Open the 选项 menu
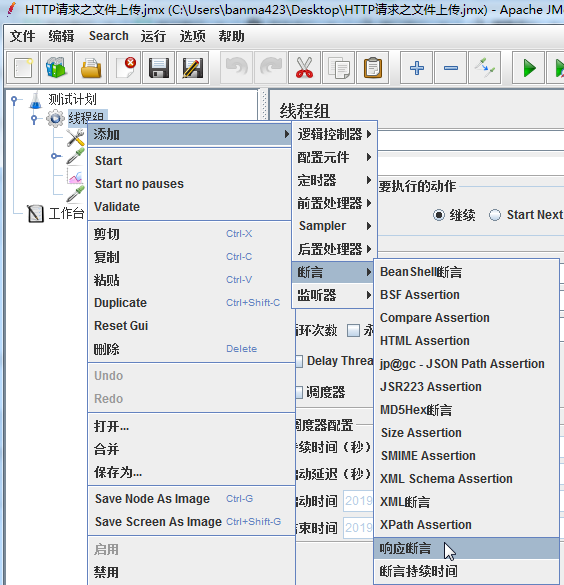Image resolution: width=564 pixels, height=585 pixels. pos(192,36)
